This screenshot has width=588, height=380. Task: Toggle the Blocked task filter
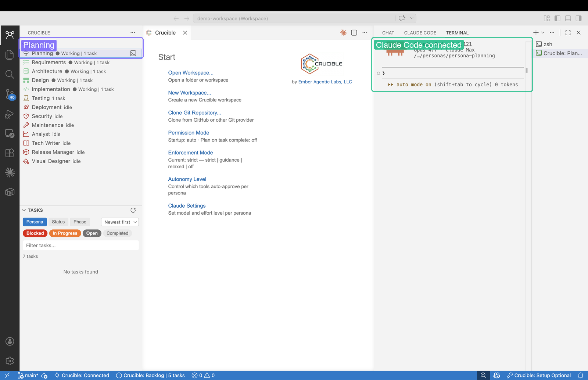coord(35,233)
